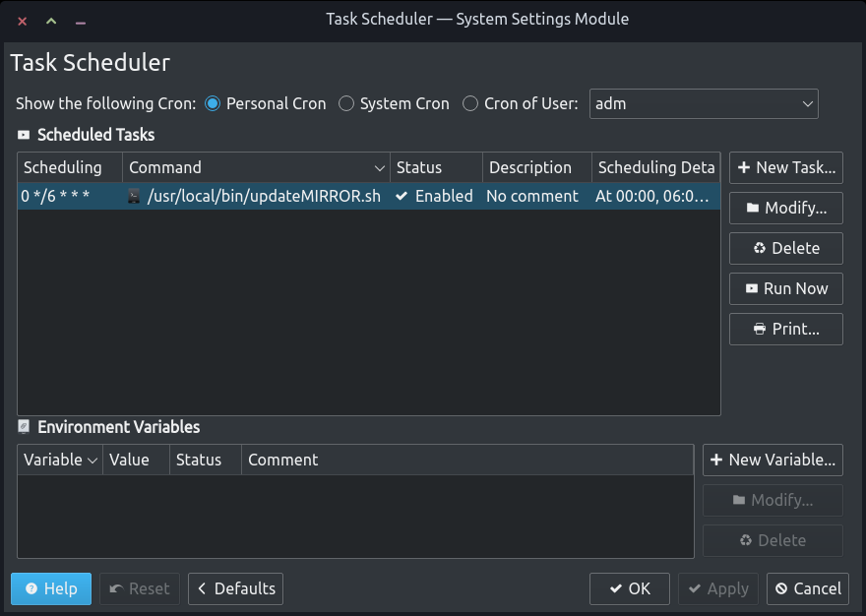Click the Status column header in tasks
866x616 pixels.
click(x=436, y=167)
